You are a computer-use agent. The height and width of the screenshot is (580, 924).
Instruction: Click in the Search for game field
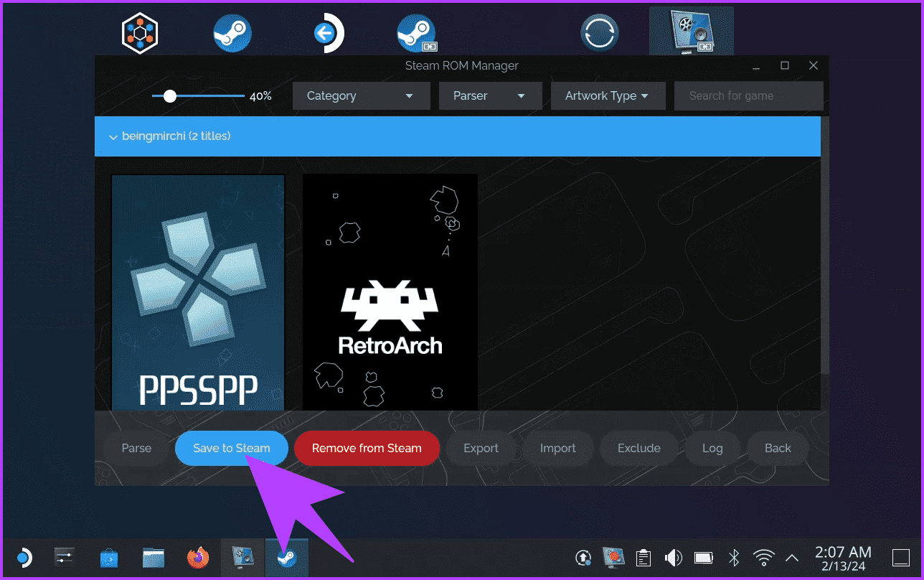point(748,95)
